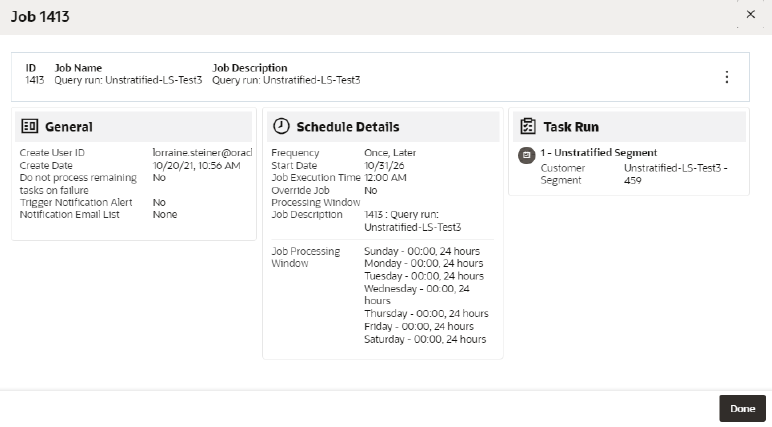Click the General section header
The width and height of the screenshot is (772, 427).
pyautogui.click(x=133, y=127)
